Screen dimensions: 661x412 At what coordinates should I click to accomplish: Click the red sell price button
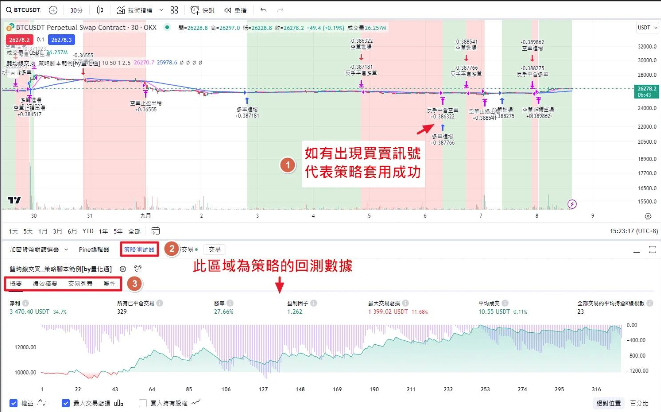(19, 40)
